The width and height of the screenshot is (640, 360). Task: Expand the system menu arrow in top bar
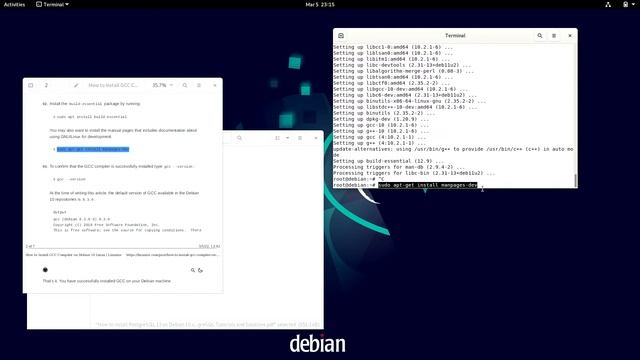coord(633,4)
